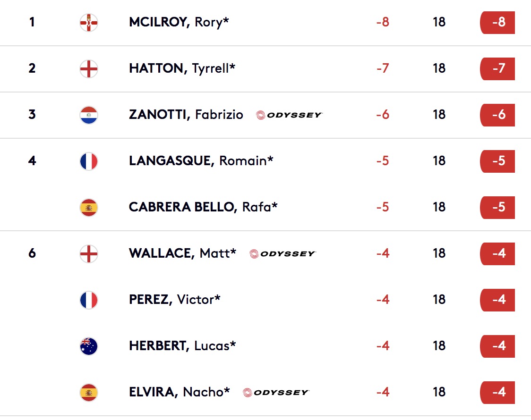Click Hatton's red -7 total score badge
This screenshot has height=420, width=531.
(497, 69)
